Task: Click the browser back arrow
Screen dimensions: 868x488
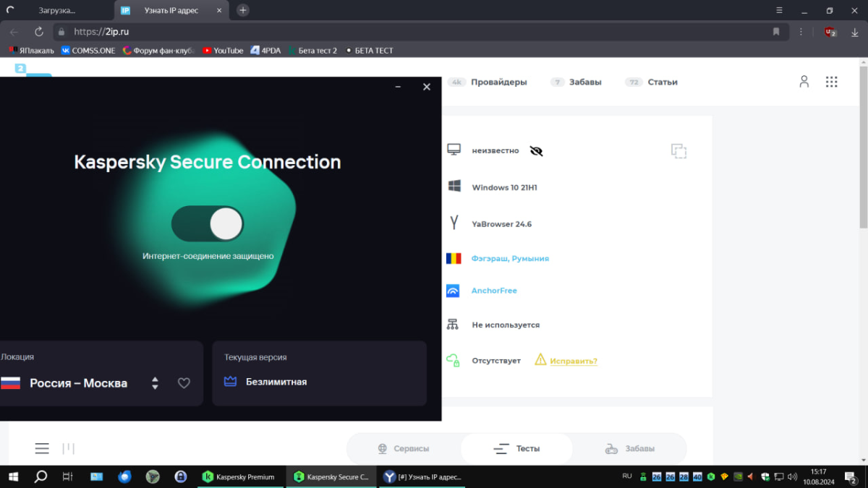Action: (14, 32)
